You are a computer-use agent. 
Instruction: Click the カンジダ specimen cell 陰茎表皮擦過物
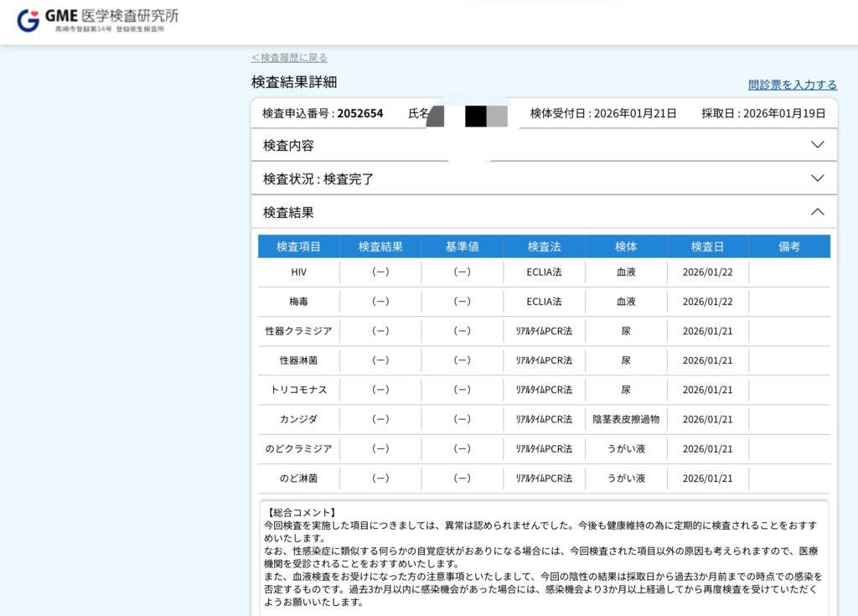(x=626, y=419)
